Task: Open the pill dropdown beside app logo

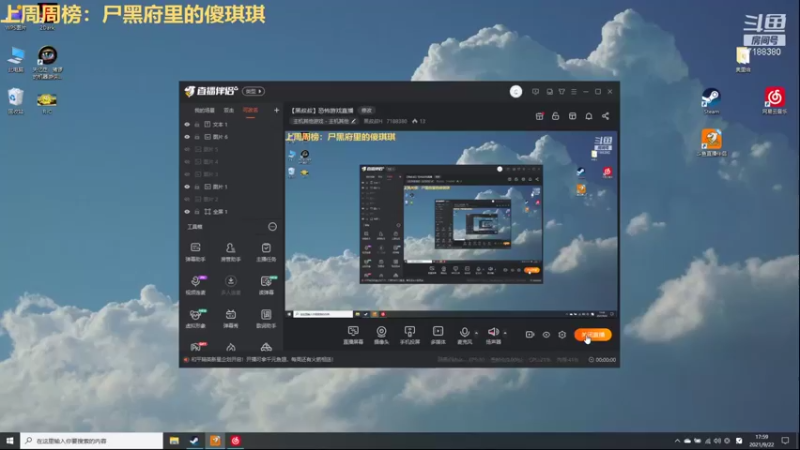Action: pyautogui.click(x=254, y=91)
